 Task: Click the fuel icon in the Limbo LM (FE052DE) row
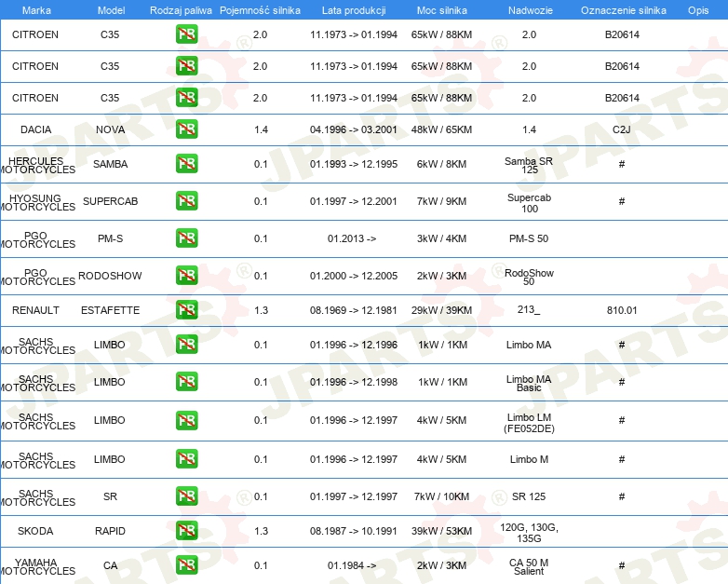[x=186, y=420]
